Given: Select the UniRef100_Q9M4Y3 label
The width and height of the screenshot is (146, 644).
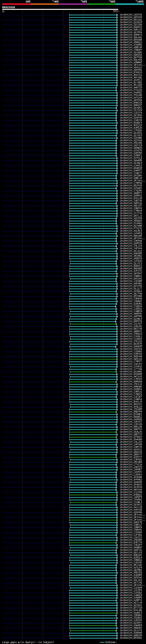Looking at the screenshot, I should click(131, 35).
